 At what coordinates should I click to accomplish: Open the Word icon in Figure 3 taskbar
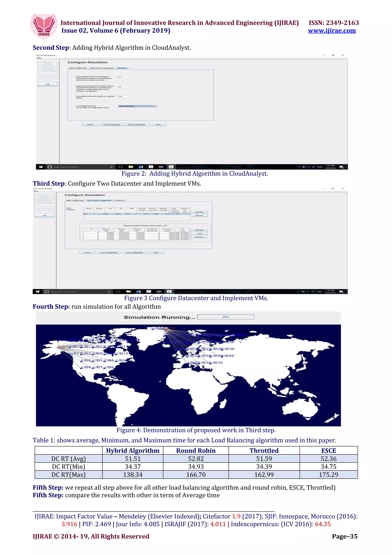(138, 291)
